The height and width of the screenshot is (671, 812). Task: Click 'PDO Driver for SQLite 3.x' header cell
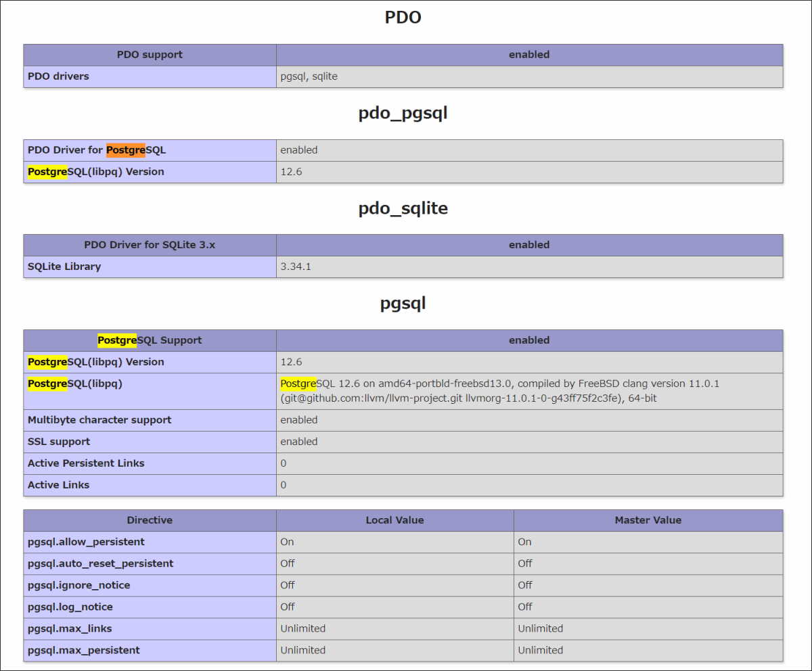click(150, 245)
